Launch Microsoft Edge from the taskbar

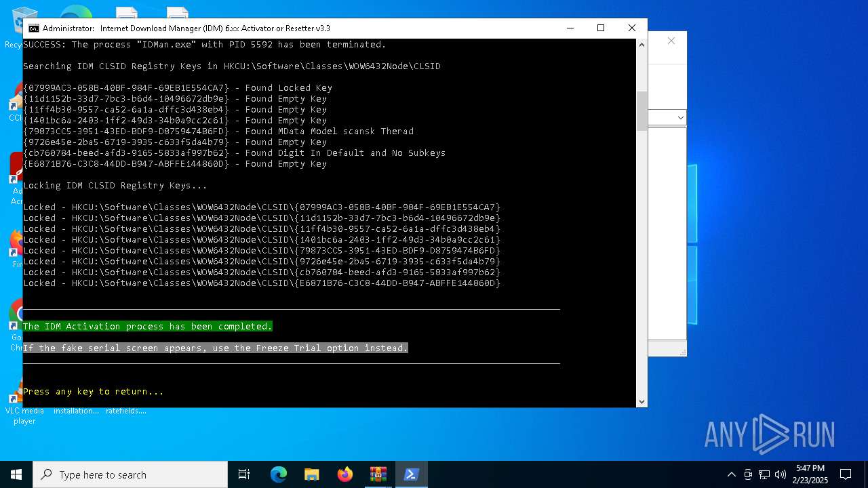click(279, 474)
